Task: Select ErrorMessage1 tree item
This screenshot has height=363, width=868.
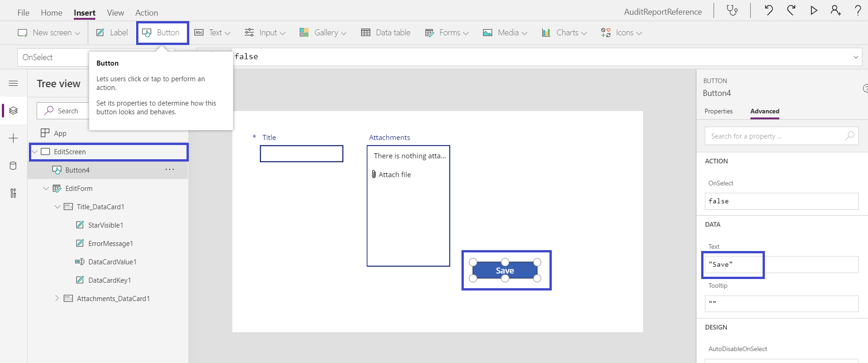Action: point(110,243)
